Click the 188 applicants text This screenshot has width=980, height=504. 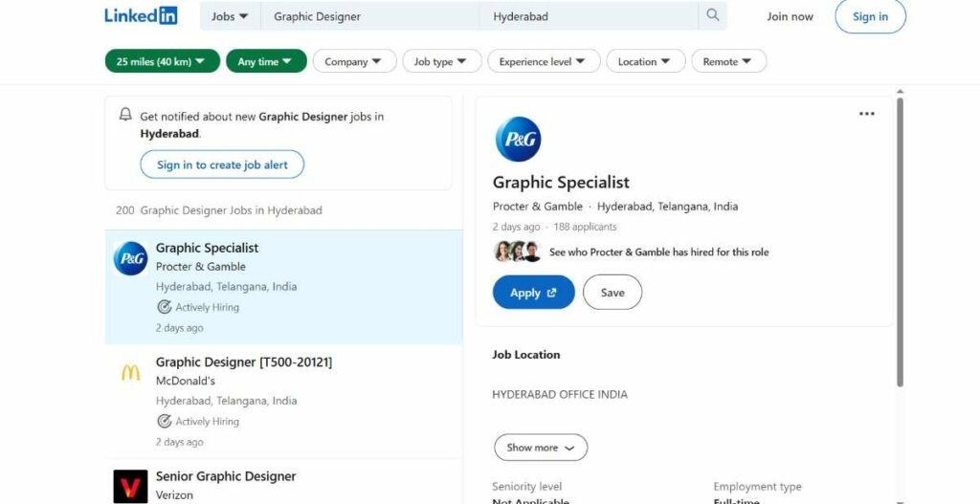[585, 227]
